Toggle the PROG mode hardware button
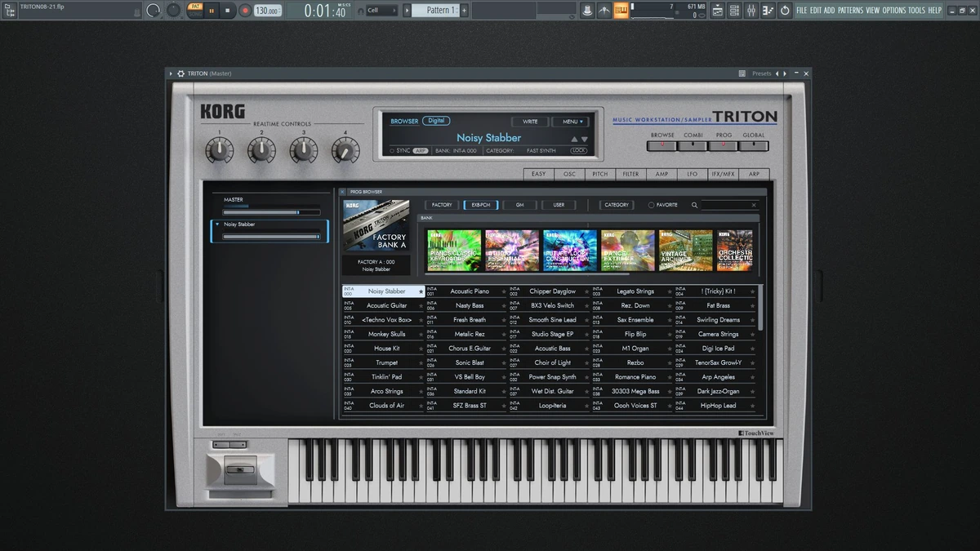 (724, 146)
